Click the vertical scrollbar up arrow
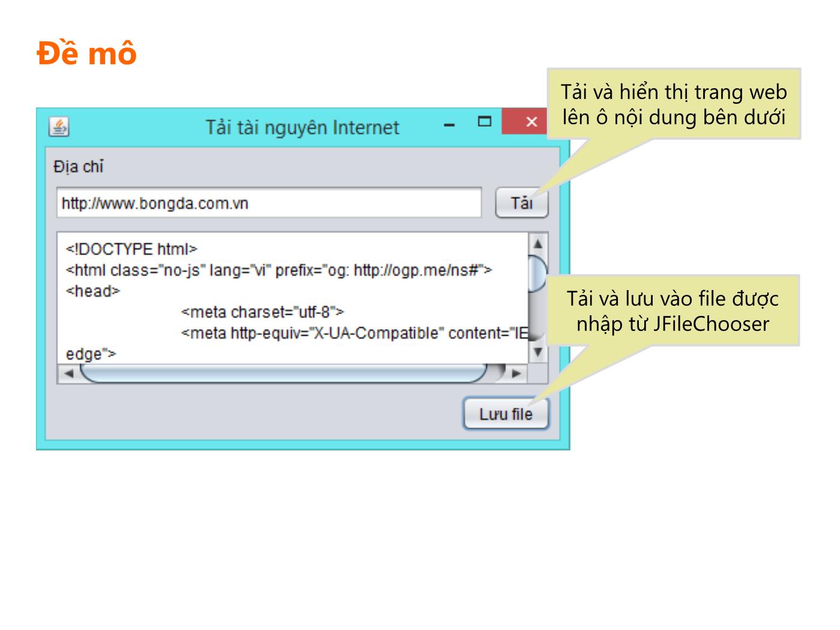 pos(538,244)
